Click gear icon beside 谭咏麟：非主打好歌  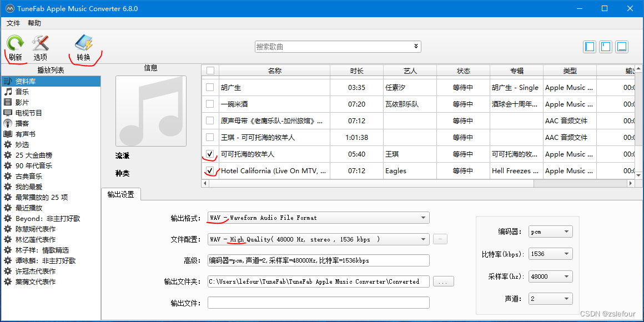click(7, 261)
